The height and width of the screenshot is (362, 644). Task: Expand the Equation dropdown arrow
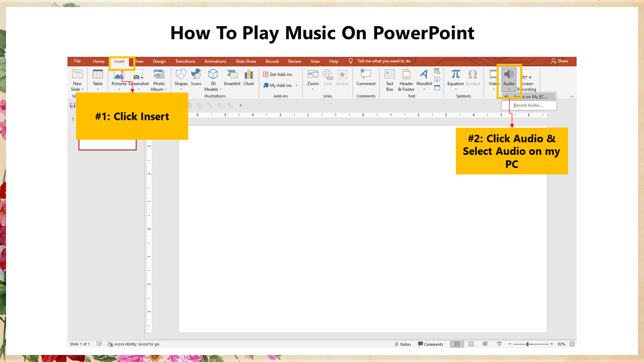pos(455,89)
